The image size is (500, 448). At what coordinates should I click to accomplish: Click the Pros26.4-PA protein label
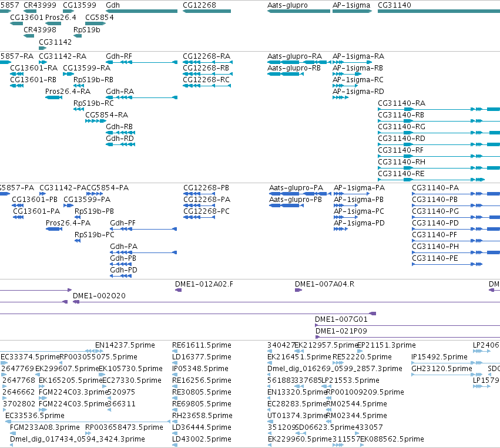(68, 223)
